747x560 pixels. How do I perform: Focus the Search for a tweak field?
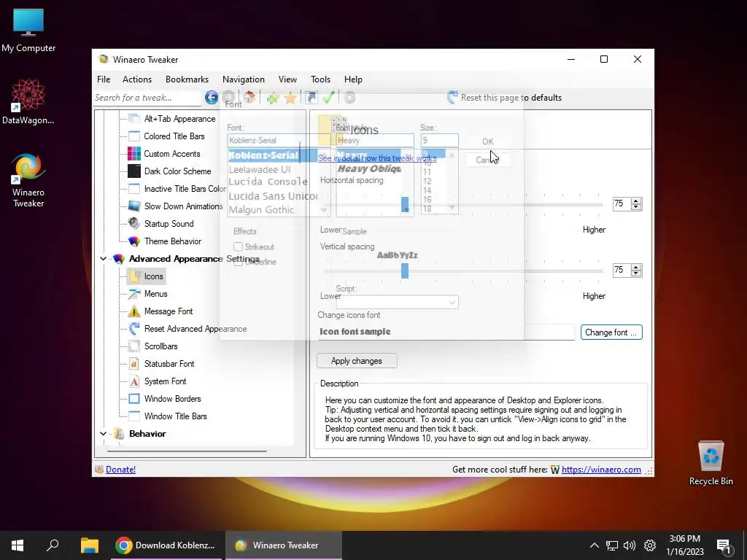pos(147,98)
